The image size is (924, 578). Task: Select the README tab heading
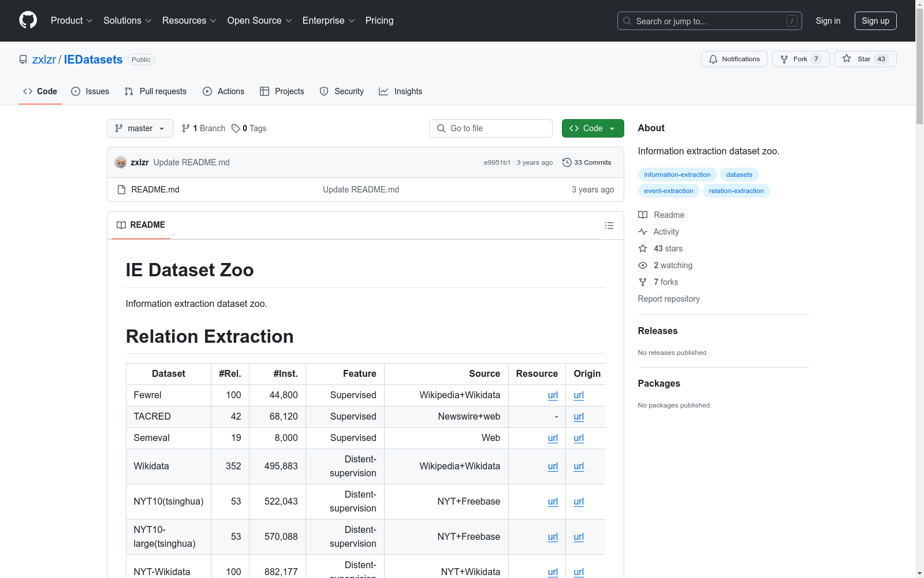(141, 225)
